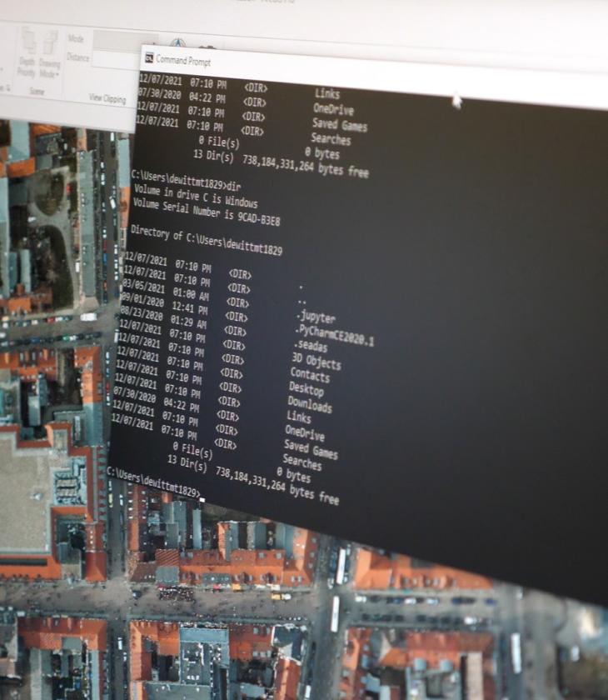Viewport: 608px width, 700px height.
Task: Click the prompt line ending with 'dir'
Action: [x=186, y=180]
